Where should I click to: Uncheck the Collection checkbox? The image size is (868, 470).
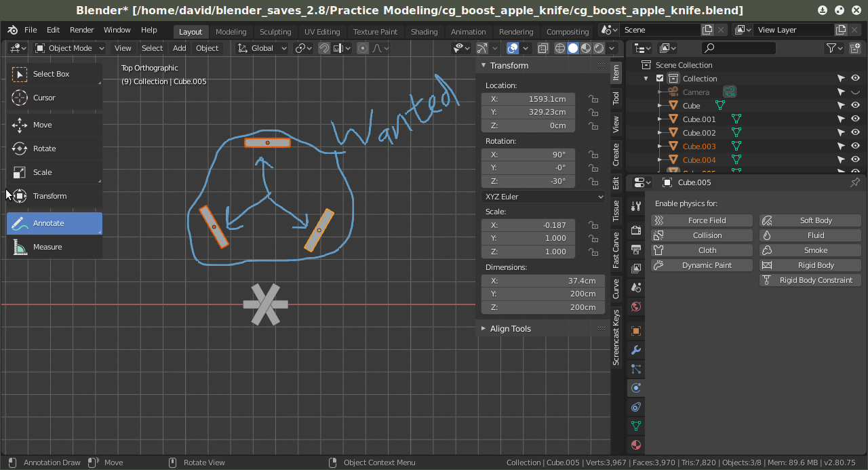[x=659, y=78]
